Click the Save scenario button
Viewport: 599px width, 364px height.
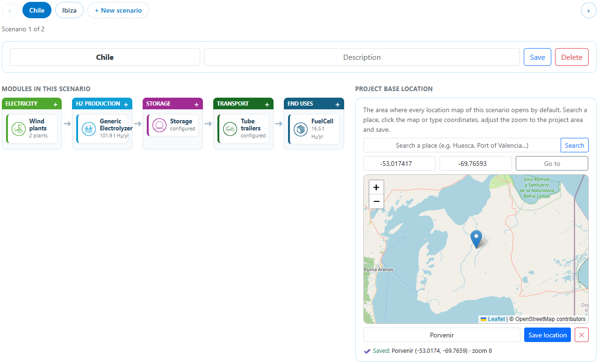(x=537, y=57)
